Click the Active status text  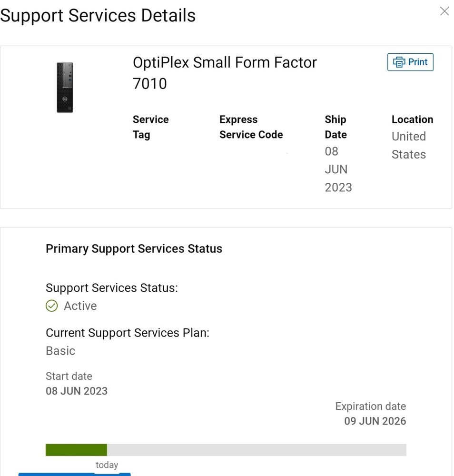point(80,306)
